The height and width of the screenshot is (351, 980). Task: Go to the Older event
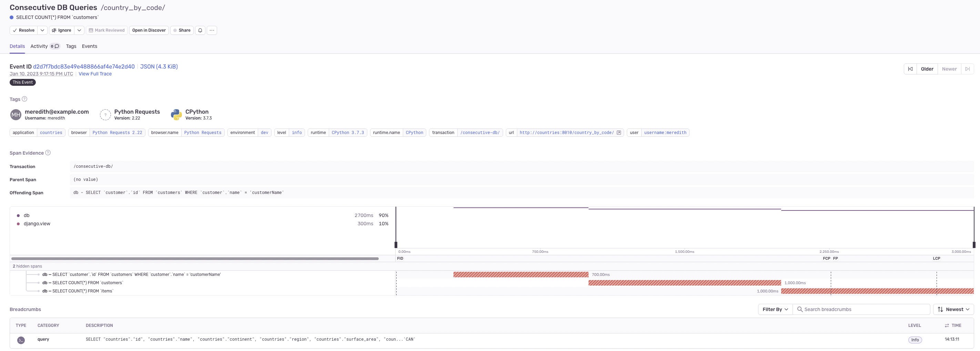(927, 69)
